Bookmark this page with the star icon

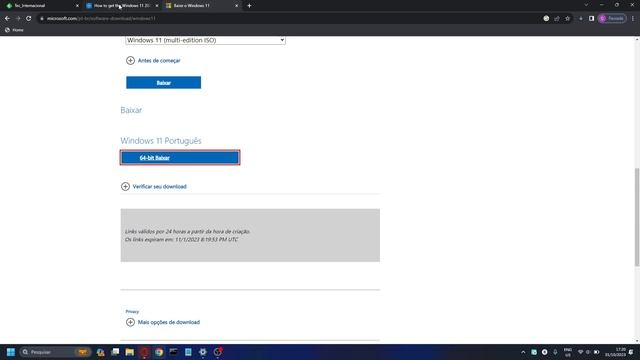tap(567, 18)
